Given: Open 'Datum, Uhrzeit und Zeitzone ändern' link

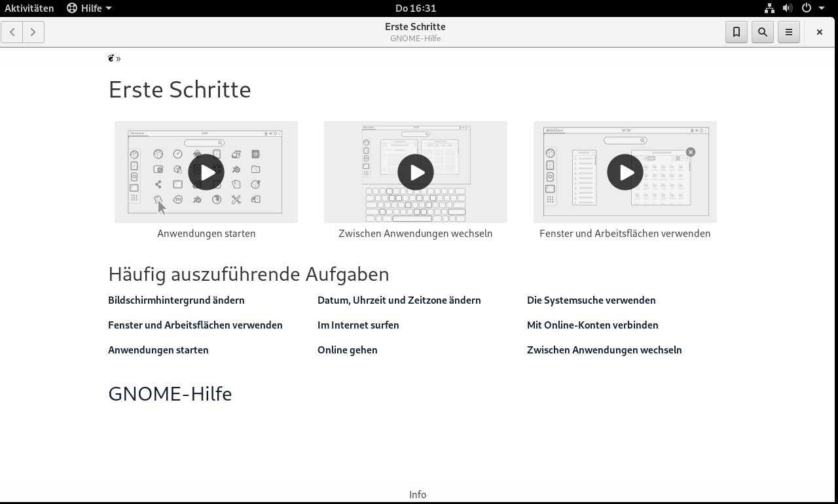Looking at the screenshot, I should pos(399,300).
